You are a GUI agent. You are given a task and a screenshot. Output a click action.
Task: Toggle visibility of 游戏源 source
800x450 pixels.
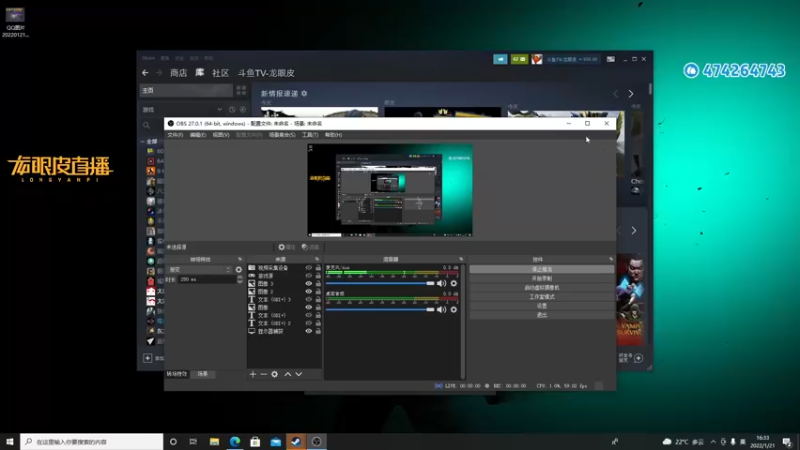tap(309, 276)
